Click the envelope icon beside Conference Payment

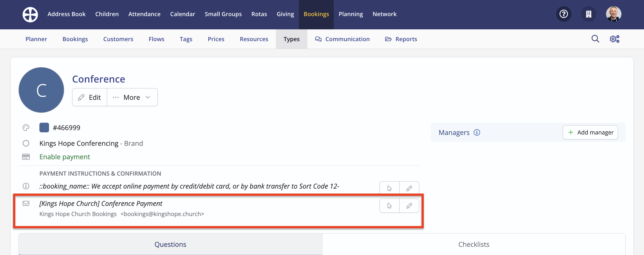tap(26, 203)
